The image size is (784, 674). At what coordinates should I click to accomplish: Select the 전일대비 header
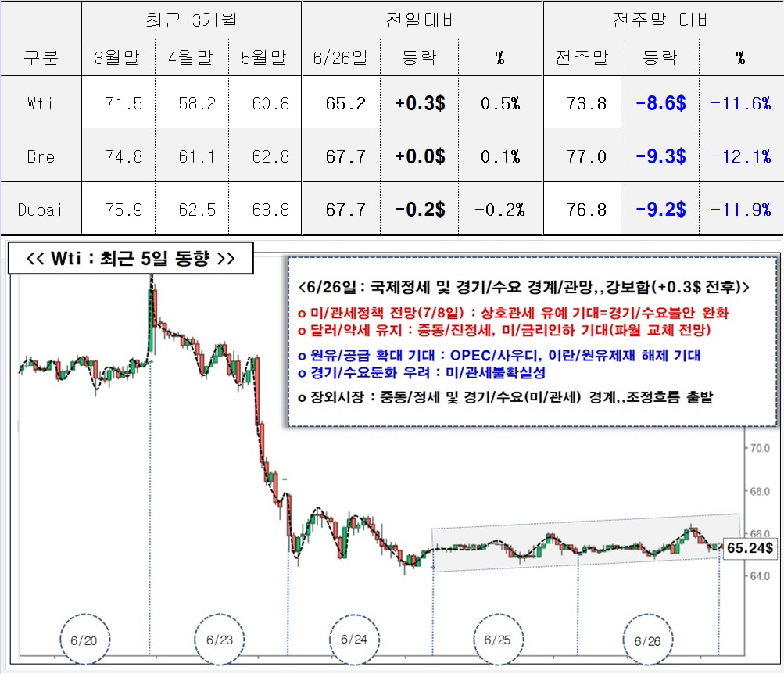[x=422, y=20]
